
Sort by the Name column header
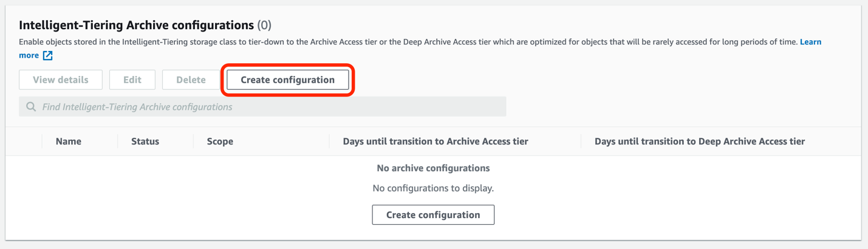(x=69, y=142)
